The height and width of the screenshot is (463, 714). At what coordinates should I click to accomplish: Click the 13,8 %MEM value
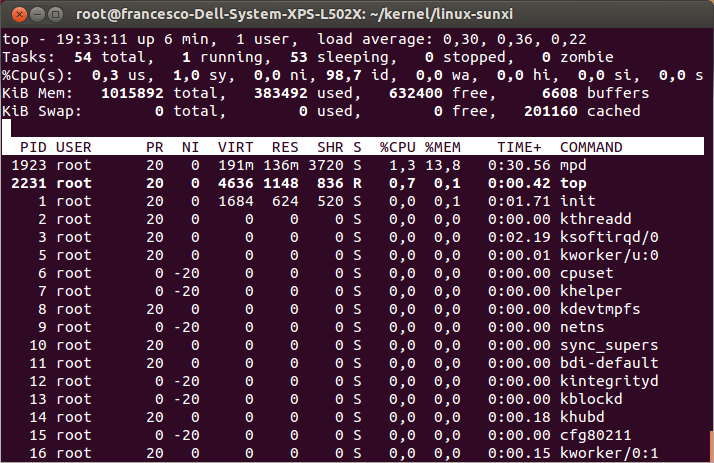point(443,166)
